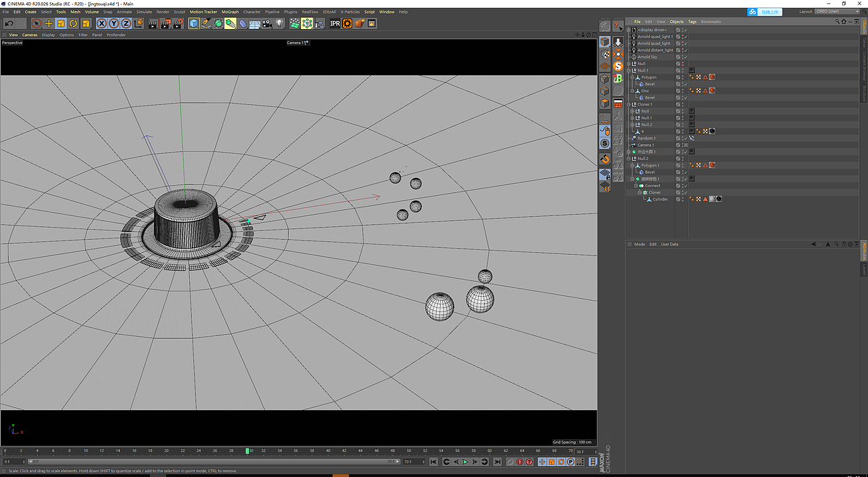
Task: Select the Move tool in the top toolbar
Action: point(49,24)
